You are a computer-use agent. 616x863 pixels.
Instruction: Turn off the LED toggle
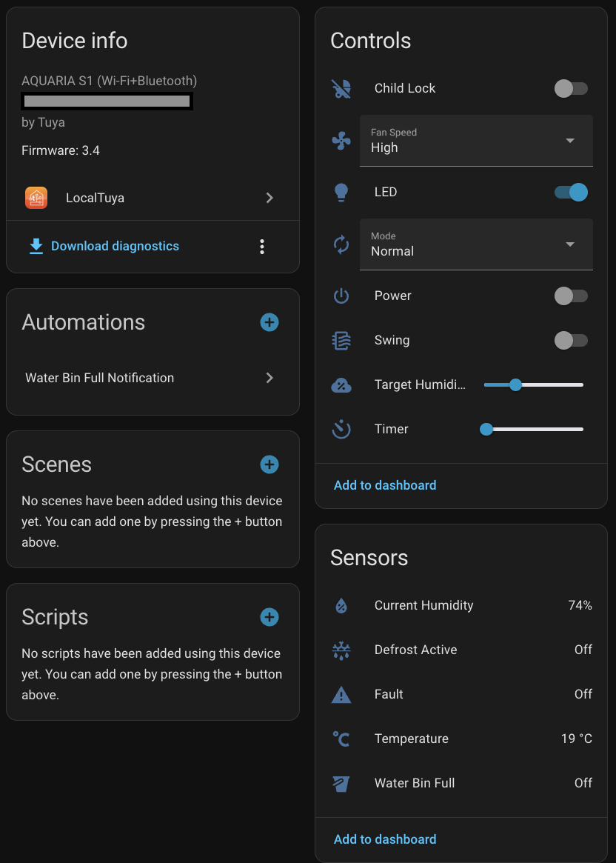[571, 193]
